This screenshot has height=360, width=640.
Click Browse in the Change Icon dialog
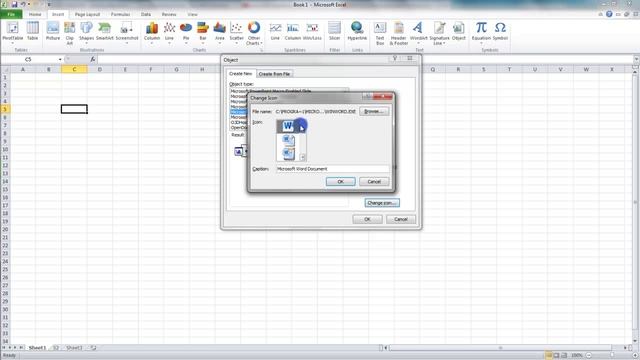[x=374, y=111]
